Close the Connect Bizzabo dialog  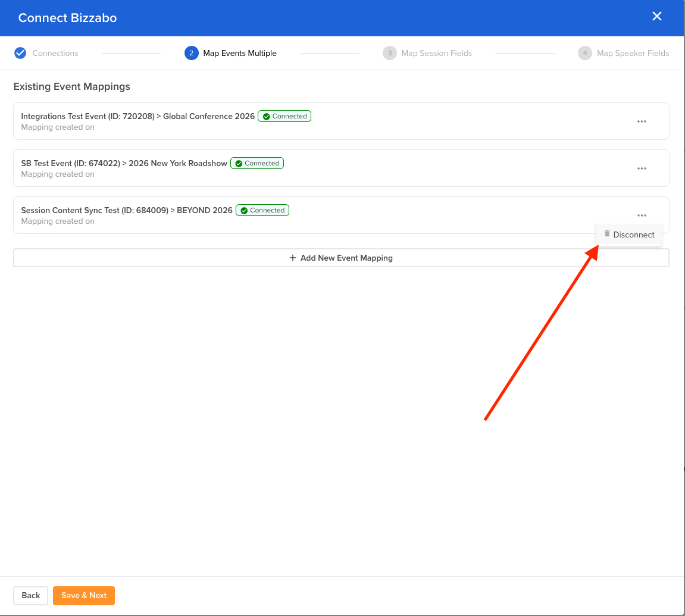tap(656, 17)
